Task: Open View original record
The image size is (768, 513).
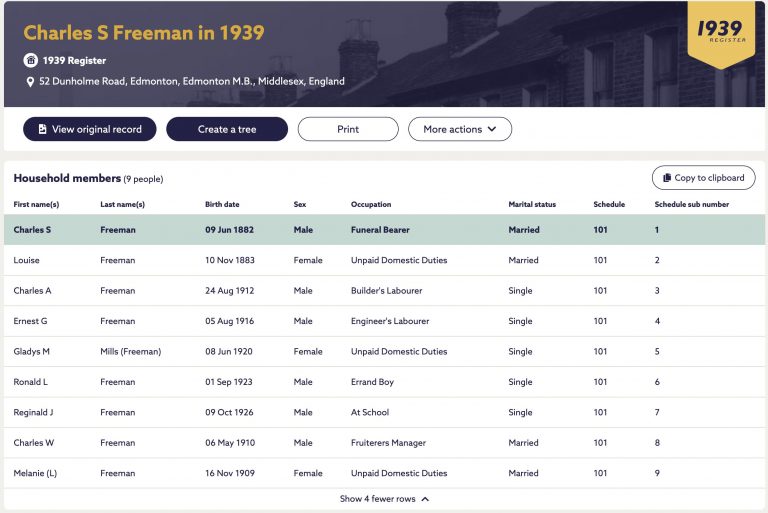Action: pos(90,129)
